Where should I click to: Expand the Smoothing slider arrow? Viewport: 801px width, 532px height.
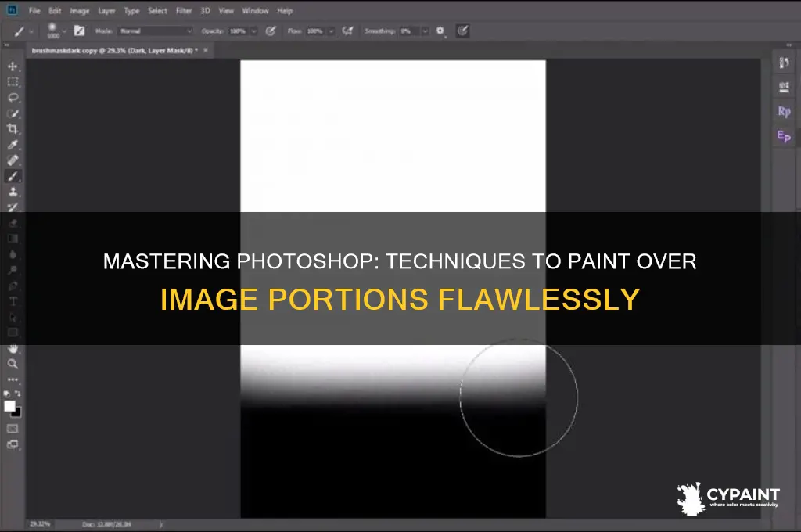(425, 31)
